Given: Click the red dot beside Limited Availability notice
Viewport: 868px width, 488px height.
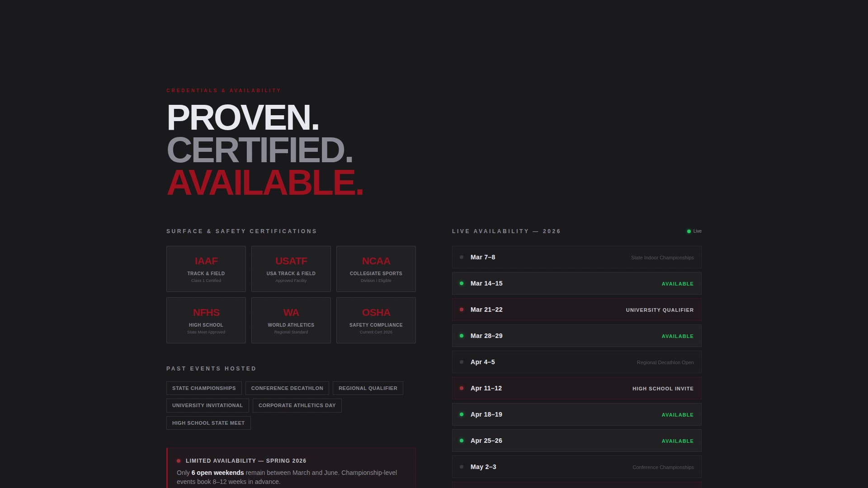Looking at the screenshot, I should 179,460.
